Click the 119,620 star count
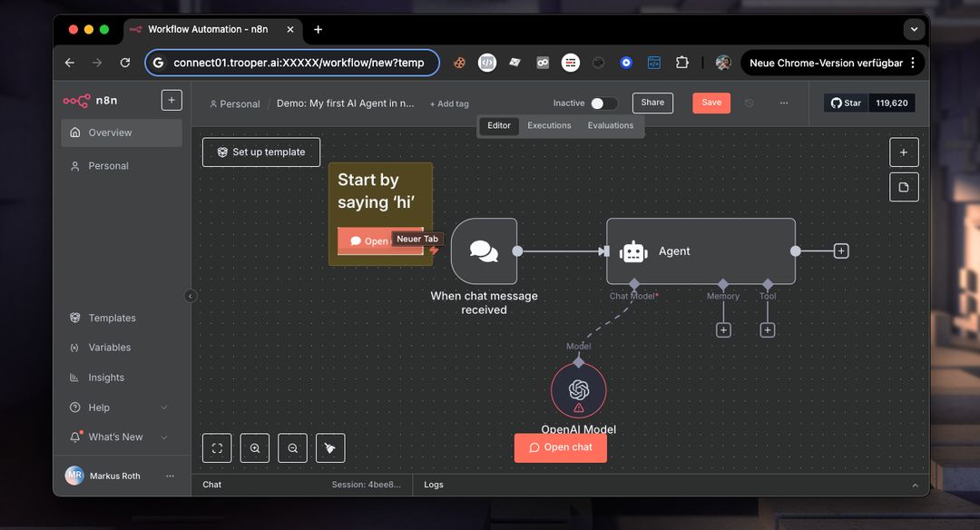This screenshot has height=530, width=980. (x=892, y=103)
